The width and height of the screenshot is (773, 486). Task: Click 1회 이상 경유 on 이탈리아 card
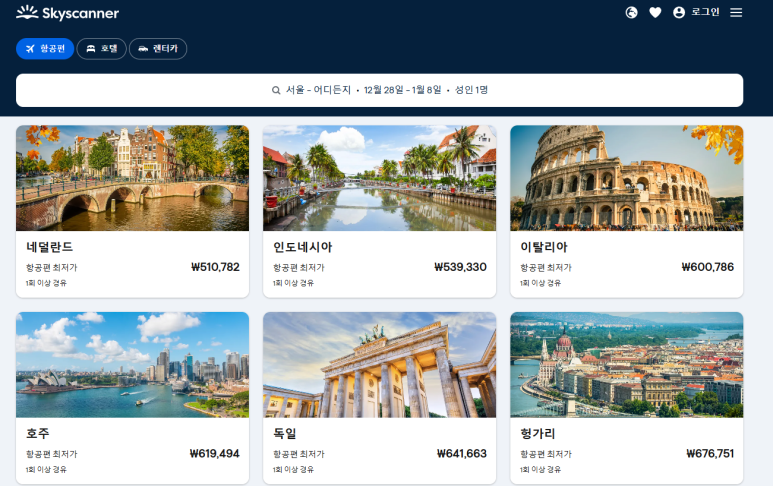[x=540, y=283]
